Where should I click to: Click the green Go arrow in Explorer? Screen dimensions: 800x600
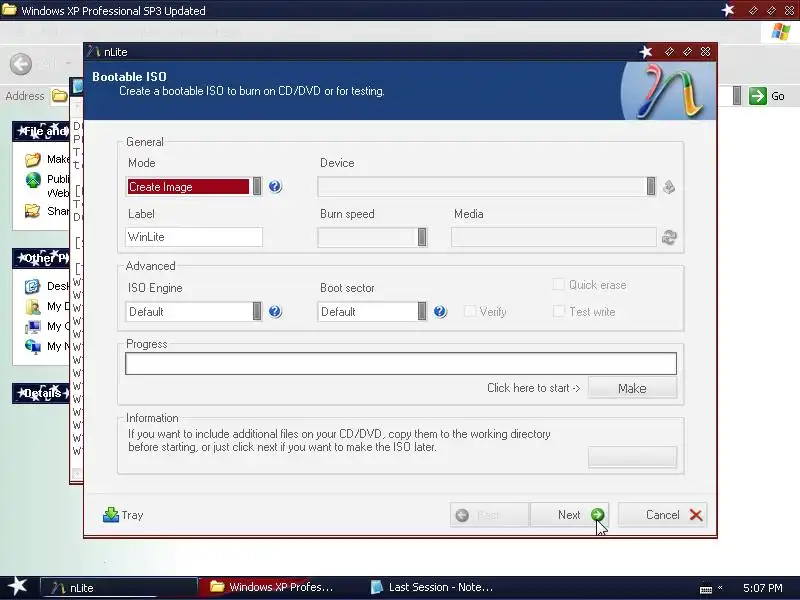[758, 96]
